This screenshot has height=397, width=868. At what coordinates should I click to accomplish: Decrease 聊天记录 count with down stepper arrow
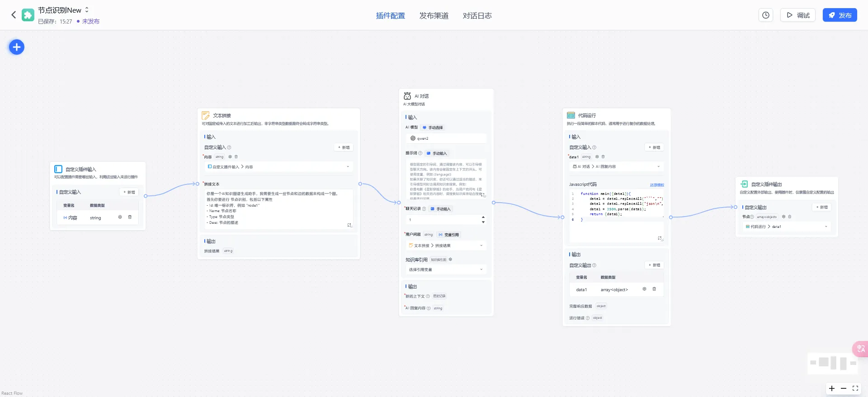(483, 222)
